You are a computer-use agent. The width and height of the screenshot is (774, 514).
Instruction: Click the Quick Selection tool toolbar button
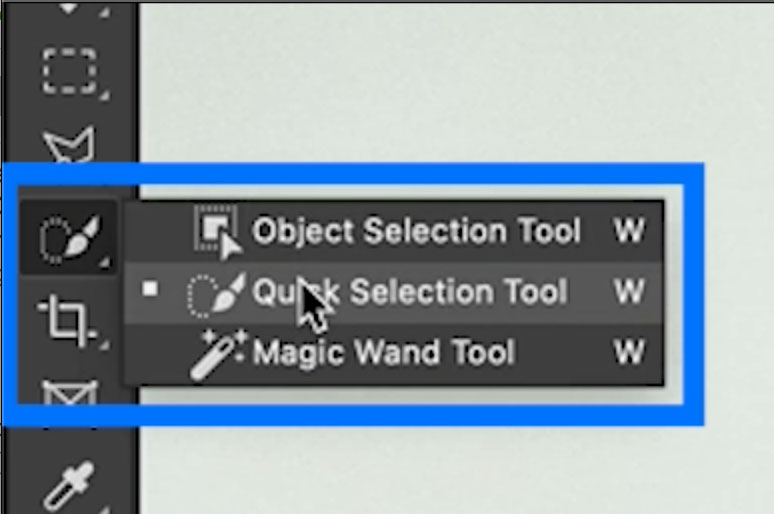click(x=69, y=238)
